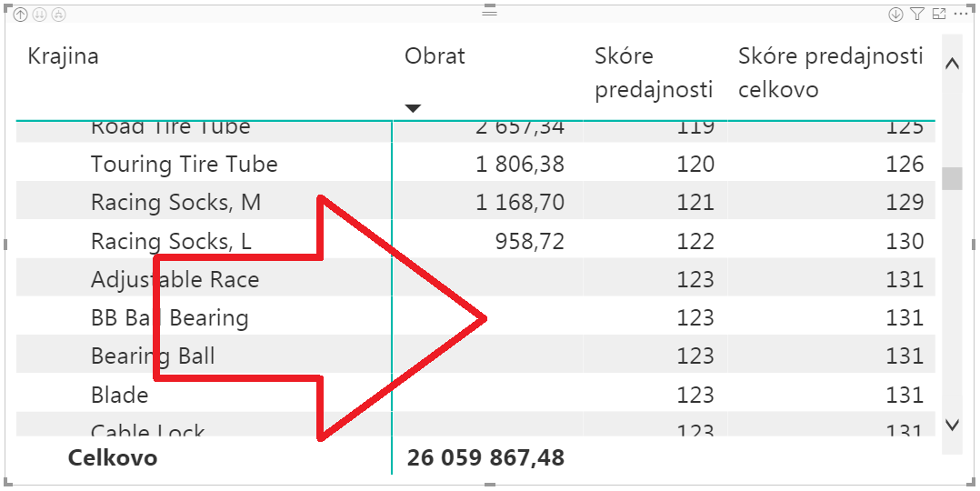The height and width of the screenshot is (491, 980).
Task: Select the Racing Socks, M row
Action: (175, 203)
